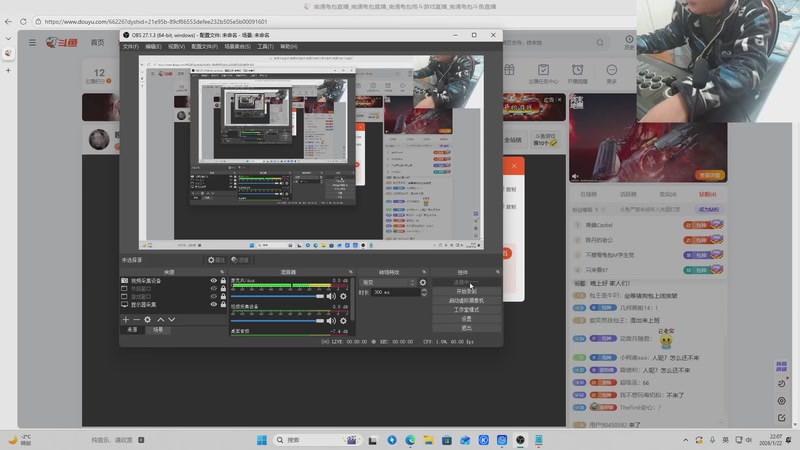This screenshot has width=800, height=450.
Task: Open the 文件(F) menu in OBS
Action: [131, 46]
